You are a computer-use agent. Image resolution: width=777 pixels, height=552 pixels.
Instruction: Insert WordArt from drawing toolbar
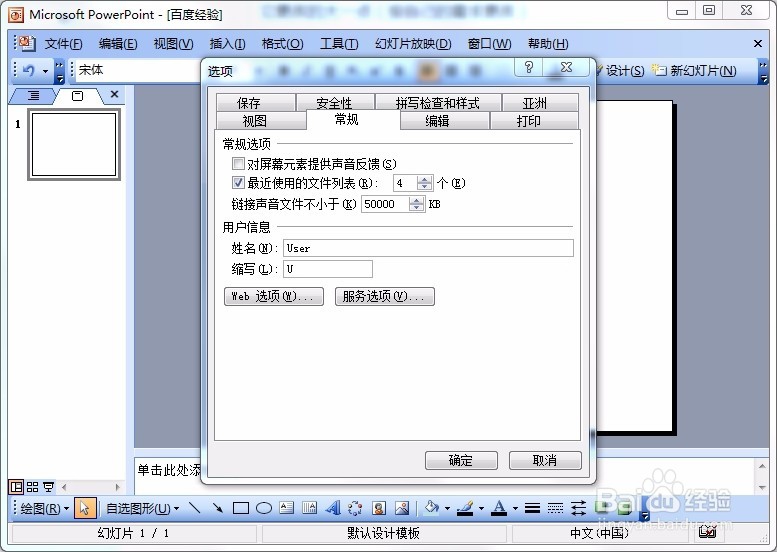(333, 508)
